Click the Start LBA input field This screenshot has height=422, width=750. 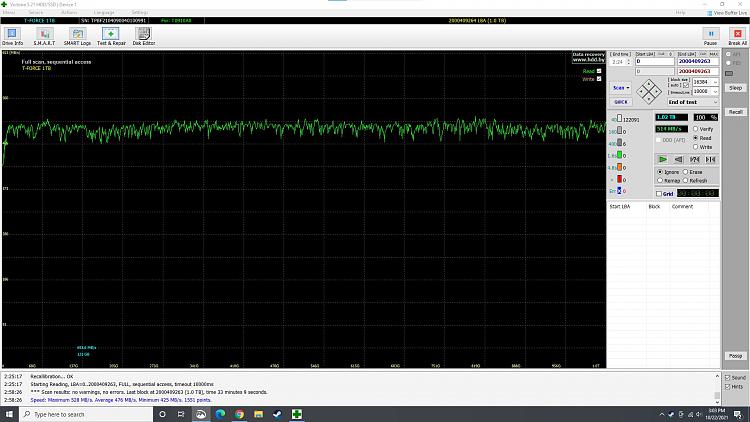coord(654,62)
